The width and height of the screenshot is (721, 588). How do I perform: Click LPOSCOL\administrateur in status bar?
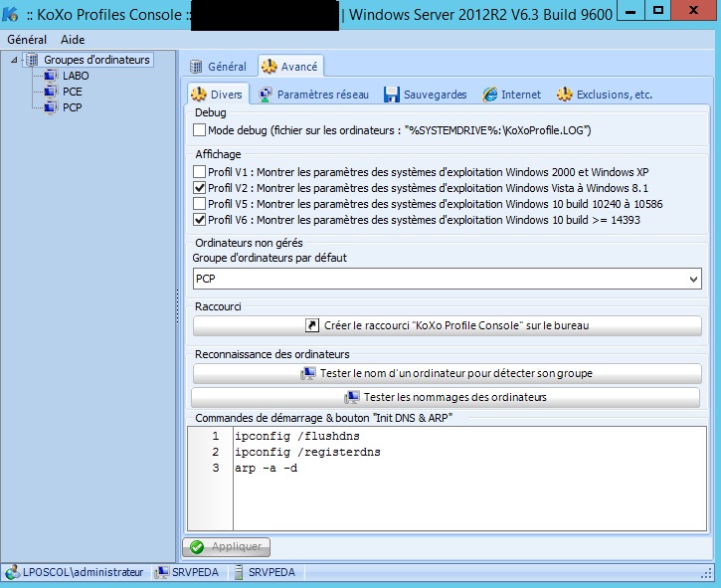(83, 572)
